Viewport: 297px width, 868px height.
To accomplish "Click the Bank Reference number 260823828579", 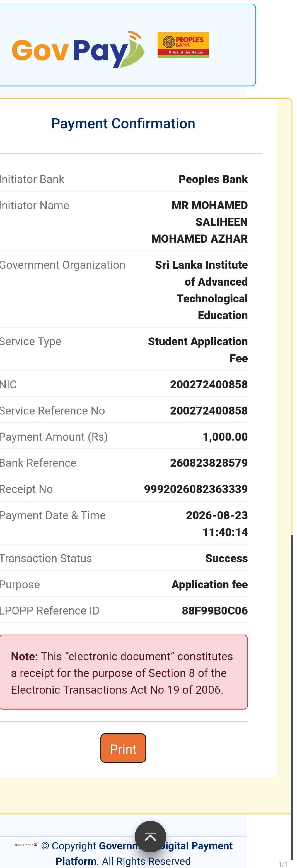I will [209, 463].
